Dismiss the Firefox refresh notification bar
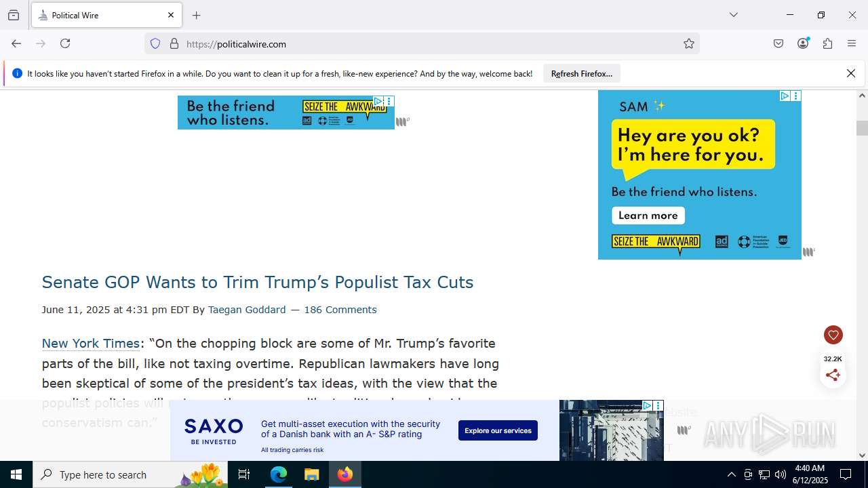Screen dimensions: 868x488 click(x=851, y=73)
